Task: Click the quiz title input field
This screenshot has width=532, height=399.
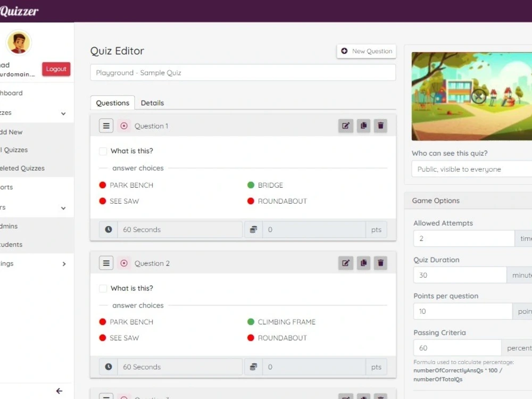Action: tap(243, 72)
